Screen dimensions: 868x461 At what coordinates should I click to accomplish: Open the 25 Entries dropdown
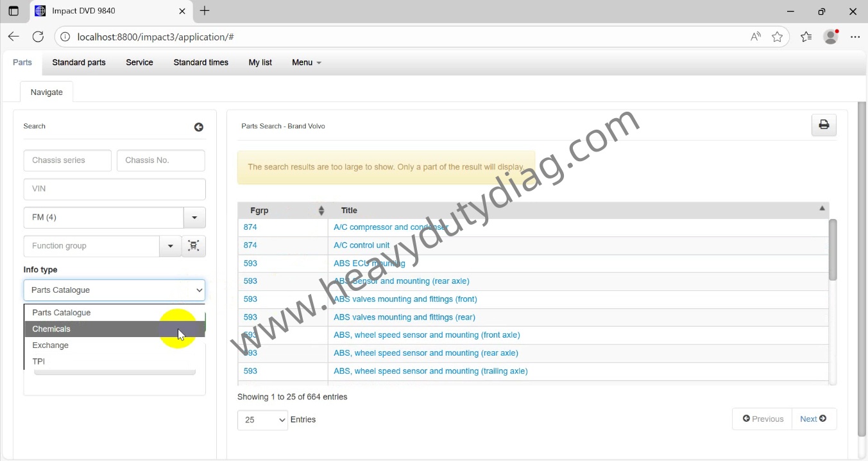(262, 420)
